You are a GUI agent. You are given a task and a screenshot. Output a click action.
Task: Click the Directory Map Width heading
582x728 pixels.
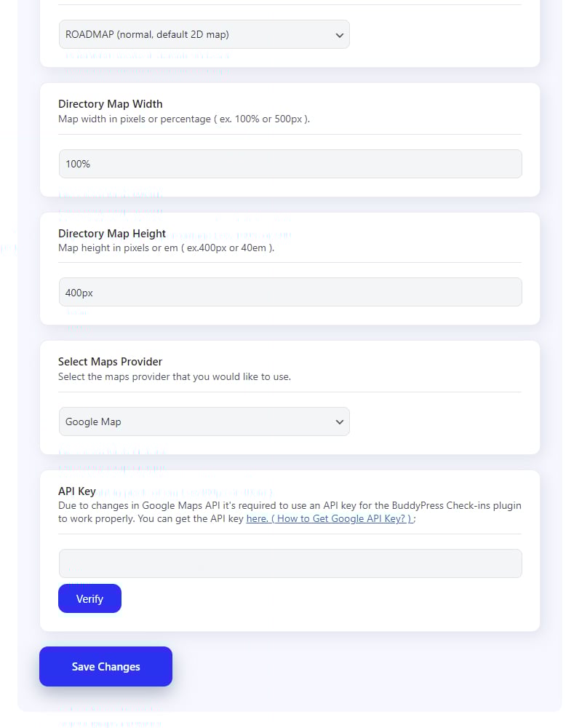(x=110, y=104)
